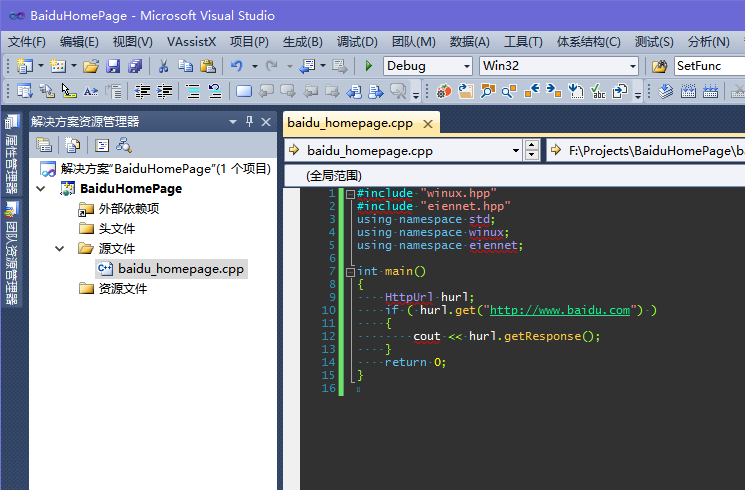Start debugging with green play arrow
Screen dimensions: 745x490
(369, 66)
